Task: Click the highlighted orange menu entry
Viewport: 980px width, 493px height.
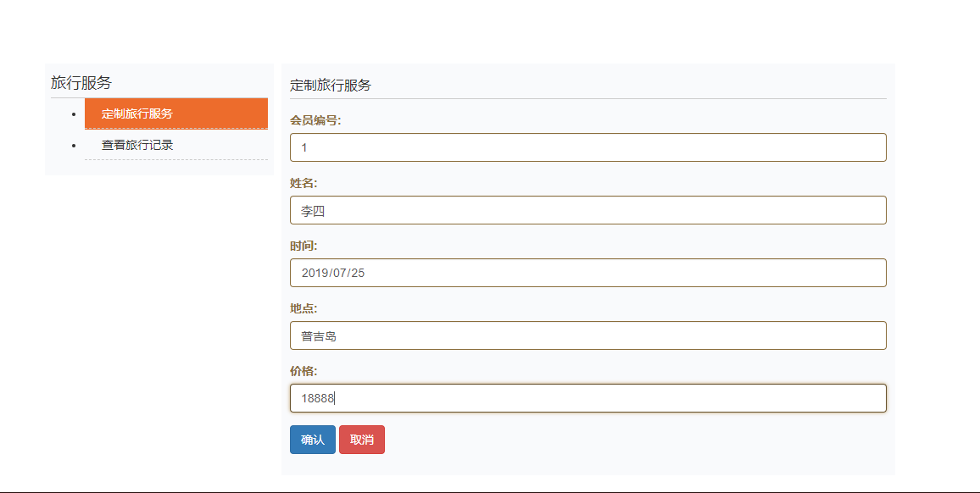Action: (175, 113)
